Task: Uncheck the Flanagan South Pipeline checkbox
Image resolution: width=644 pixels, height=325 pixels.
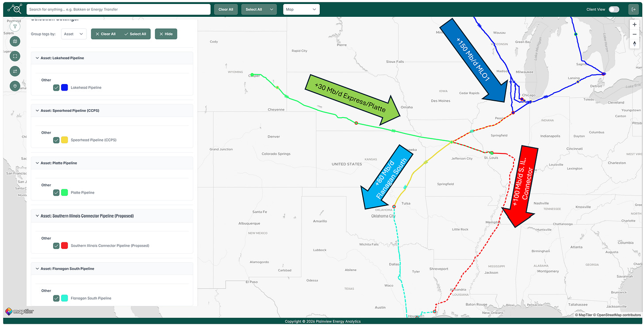Action: (x=56, y=298)
